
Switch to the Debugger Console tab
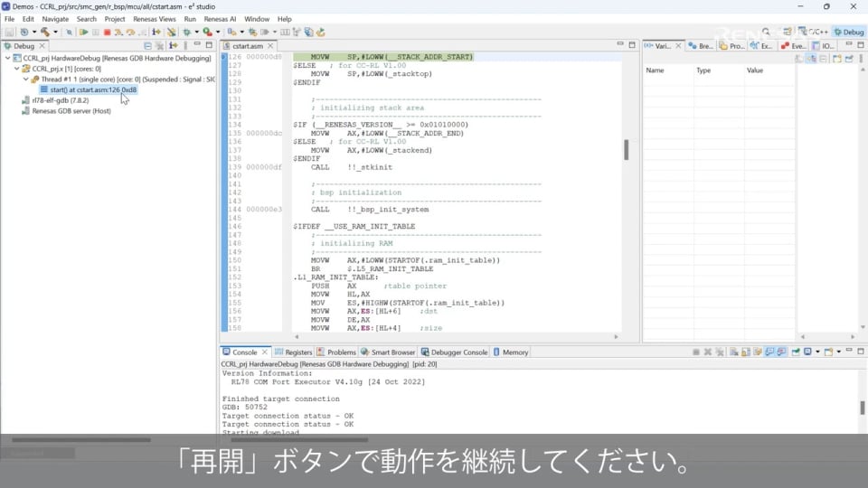tap(455, 352)
